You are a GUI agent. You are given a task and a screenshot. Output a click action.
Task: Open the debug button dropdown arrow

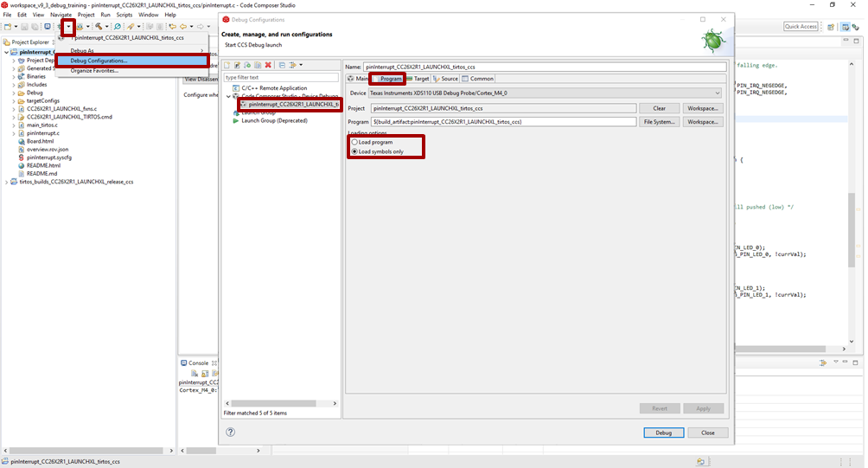coord(68,27)
